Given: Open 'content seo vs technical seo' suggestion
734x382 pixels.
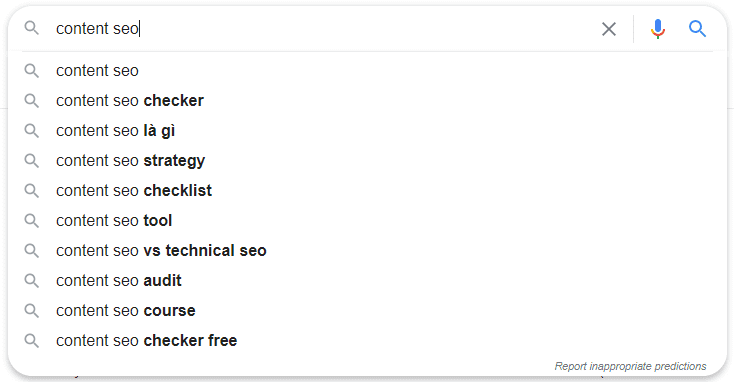Looking at the screenshot, I should [367, 250].
